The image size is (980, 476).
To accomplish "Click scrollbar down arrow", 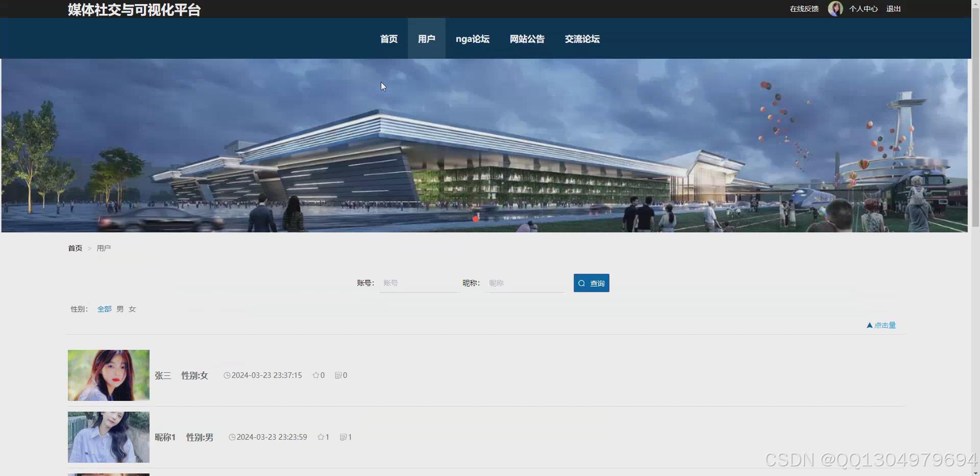I will coord(975,472).
